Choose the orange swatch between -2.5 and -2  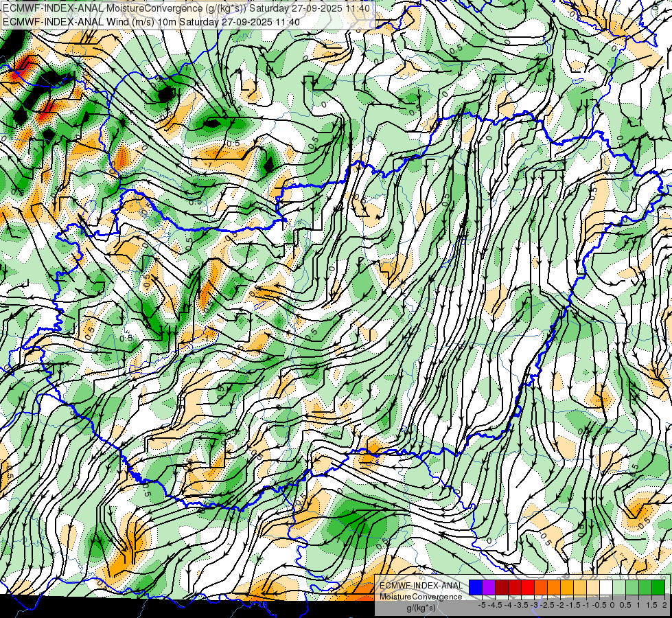pos(554,587)
